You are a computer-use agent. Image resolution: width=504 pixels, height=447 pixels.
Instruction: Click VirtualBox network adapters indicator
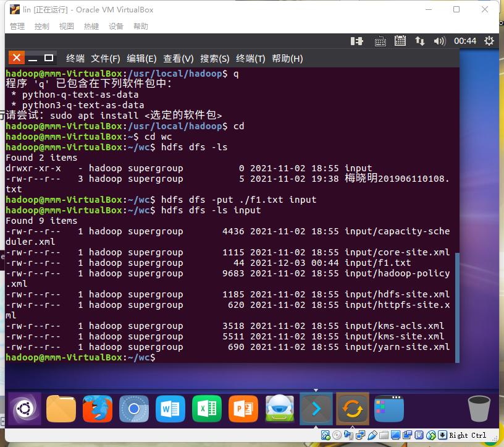click(360, 435)
